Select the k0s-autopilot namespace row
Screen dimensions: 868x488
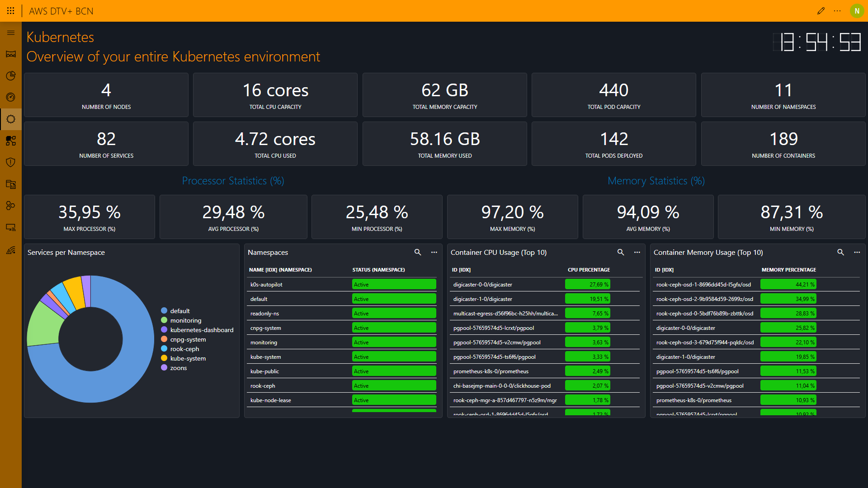(266, 285)
